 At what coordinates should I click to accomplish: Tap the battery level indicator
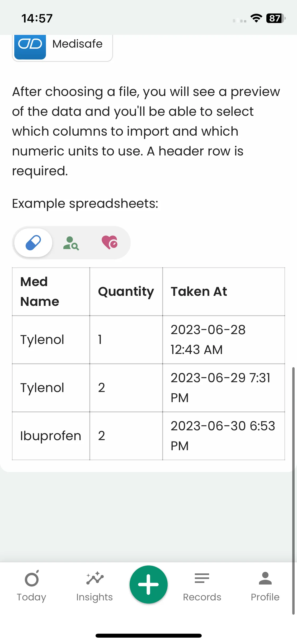coord(275,18)
